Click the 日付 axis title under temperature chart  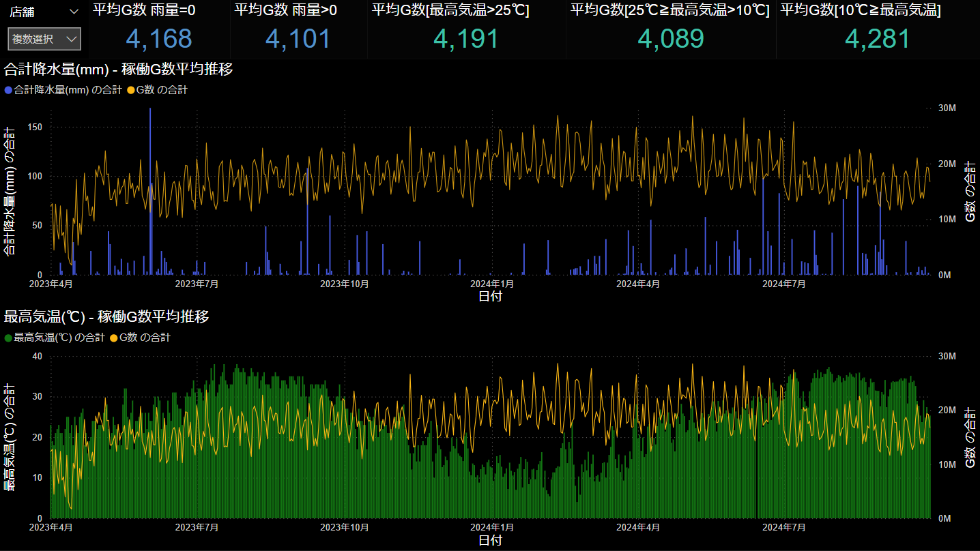pyautogui.click(x=490, y=541)
